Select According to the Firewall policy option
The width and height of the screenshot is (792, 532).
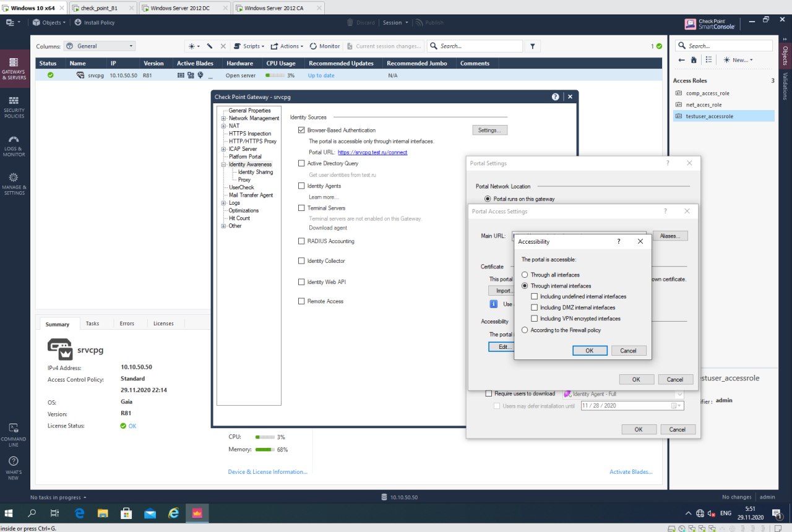tap(525, 330)
